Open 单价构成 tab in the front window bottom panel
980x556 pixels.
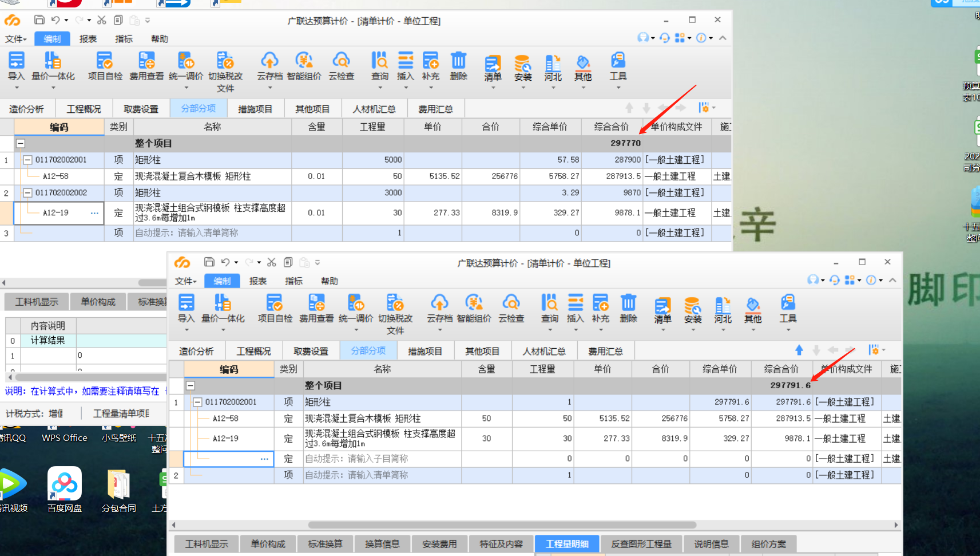coord(268,544)
